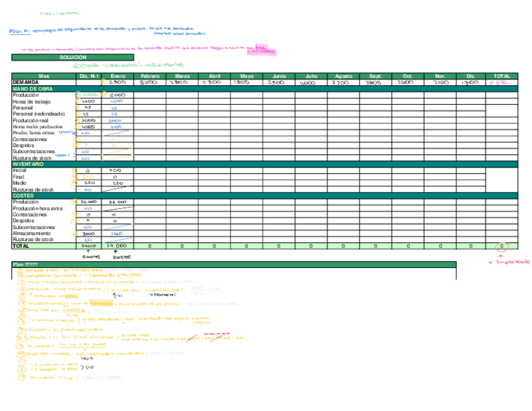
Task: Click the Enero Producción cell with 2000
Action: (x=117, y=95)
